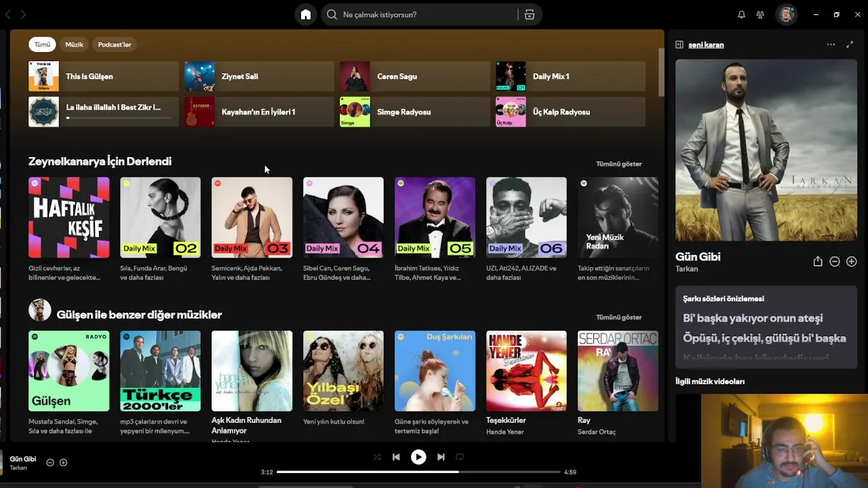This screenshot has height=488, width=868.
Task: Open Tarkan artist link in side panel
Action: 686,269
